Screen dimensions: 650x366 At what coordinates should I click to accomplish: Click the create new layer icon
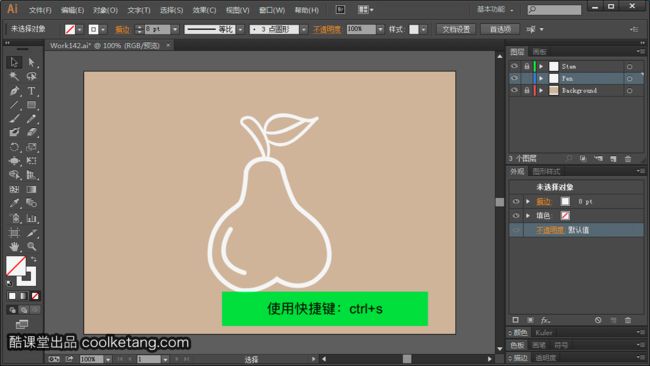tap(613, 159)
